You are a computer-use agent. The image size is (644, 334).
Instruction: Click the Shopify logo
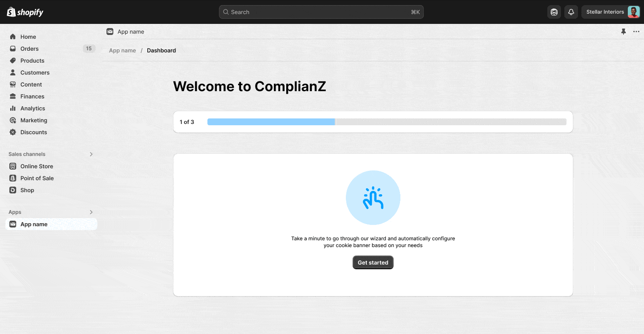25,12
